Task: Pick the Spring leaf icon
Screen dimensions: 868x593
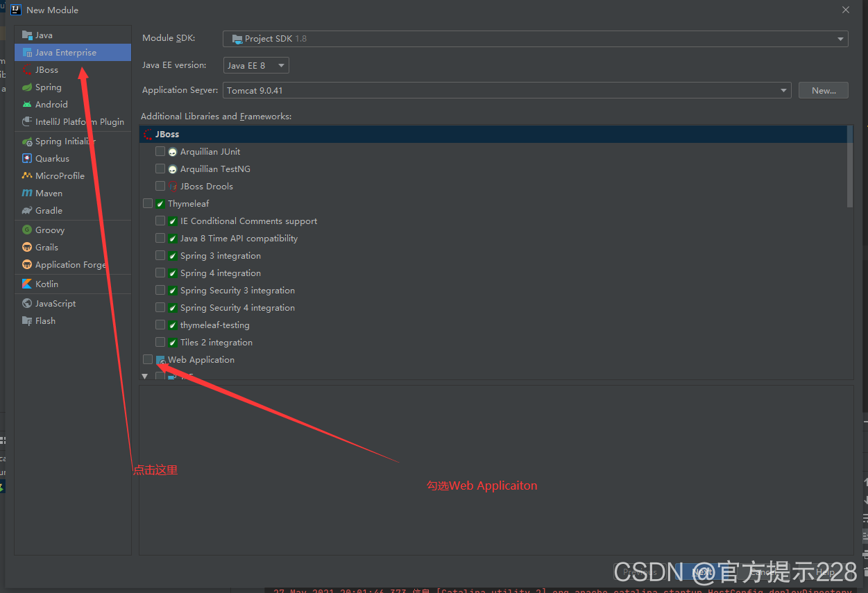Action: [x=27, y=87]
